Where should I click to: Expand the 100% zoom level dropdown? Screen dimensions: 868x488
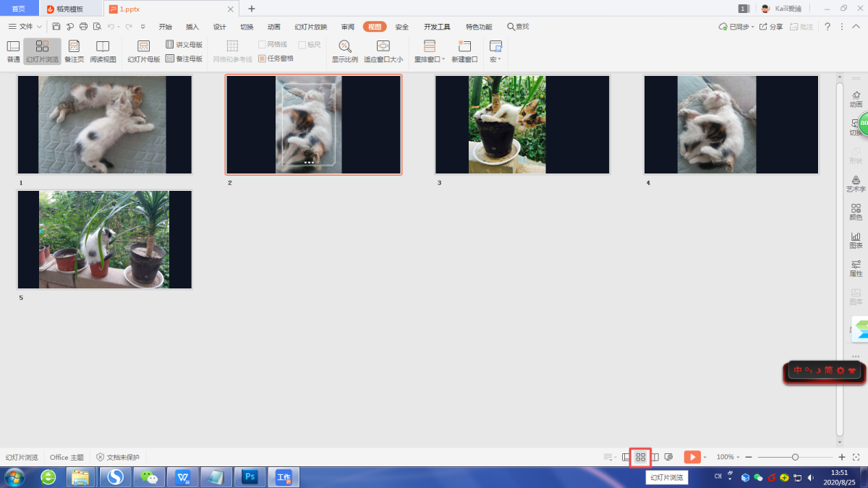(728, 457)
